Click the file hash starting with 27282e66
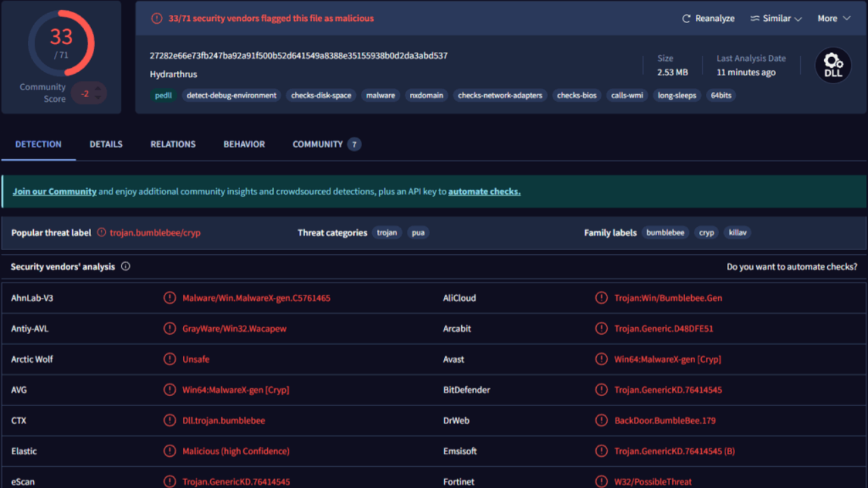The image size is (868, 488). [299, 56]
